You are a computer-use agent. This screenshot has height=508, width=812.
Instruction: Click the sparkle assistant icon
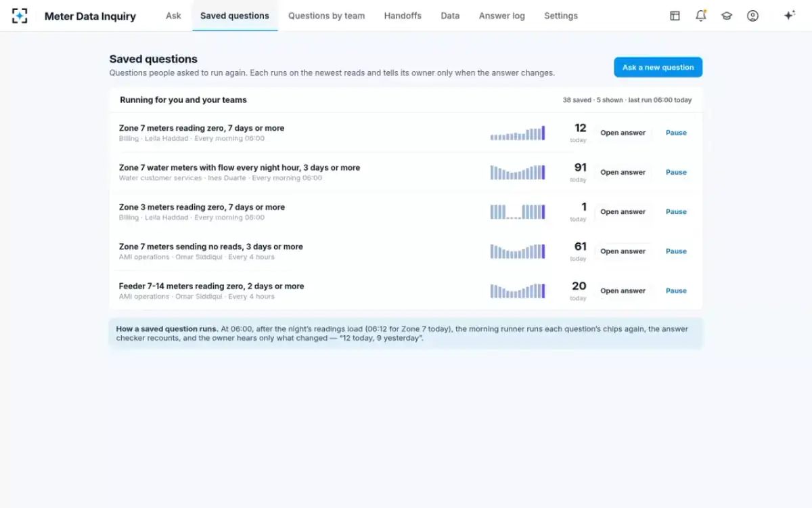click(789, 16)
